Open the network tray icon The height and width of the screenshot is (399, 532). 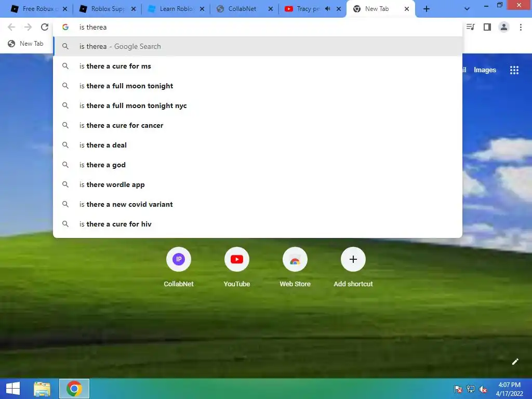471,389
